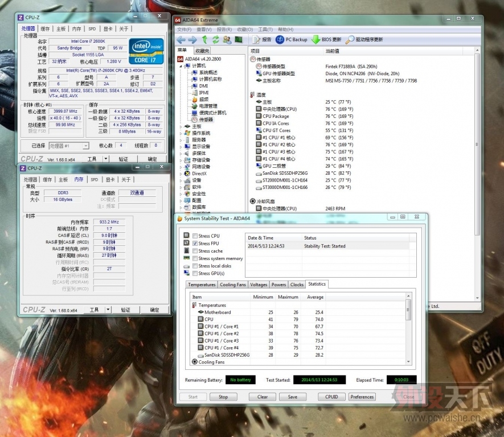The width and height of the screenshot is (504, 437).
Task: Expand the 操作系统 tree node
Action: tap(181, 133)
